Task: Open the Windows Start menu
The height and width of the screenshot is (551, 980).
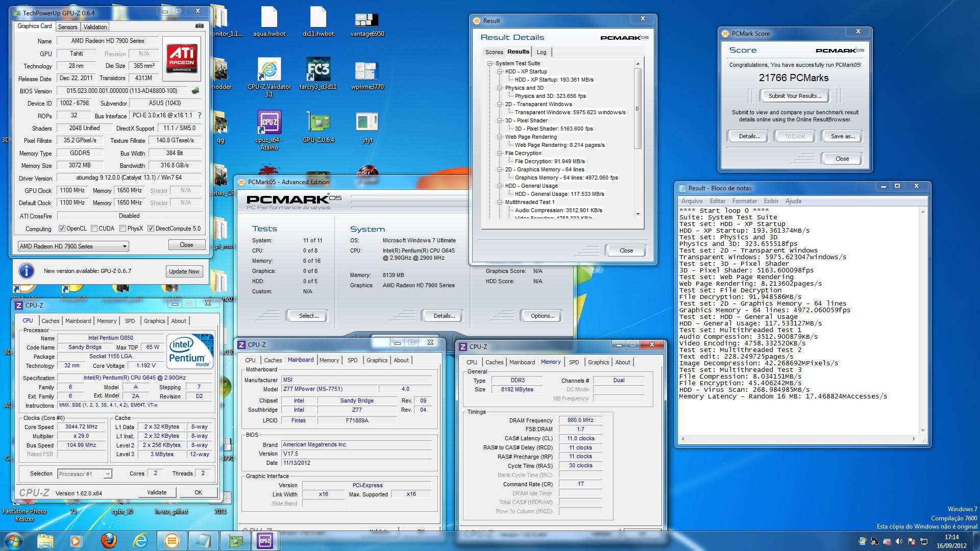Action: coord(14,541)
